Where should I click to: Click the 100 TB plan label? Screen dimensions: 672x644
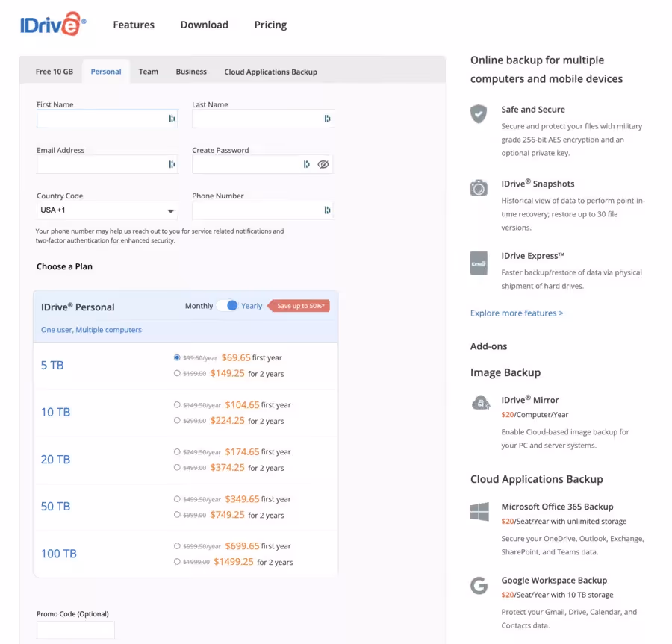point(59,554)
